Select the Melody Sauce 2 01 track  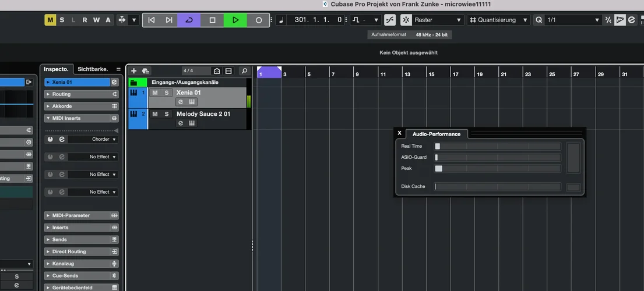point(203,114)
